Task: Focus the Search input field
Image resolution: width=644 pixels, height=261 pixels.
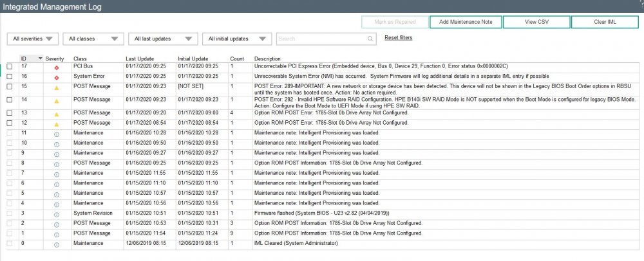Action: tap(327, 39)
